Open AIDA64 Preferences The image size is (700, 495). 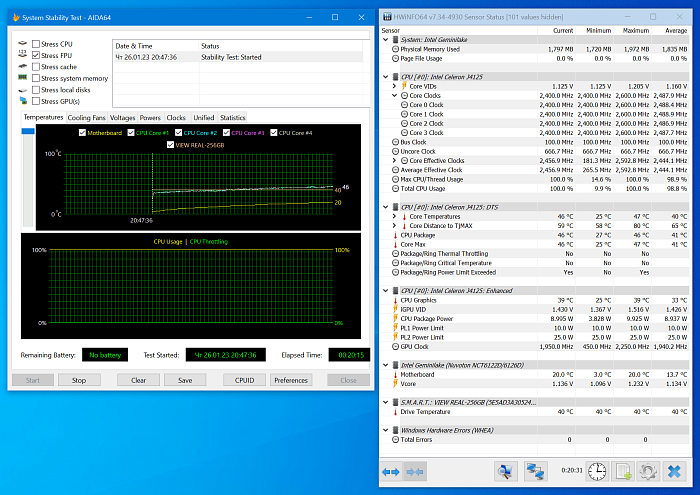291,380
